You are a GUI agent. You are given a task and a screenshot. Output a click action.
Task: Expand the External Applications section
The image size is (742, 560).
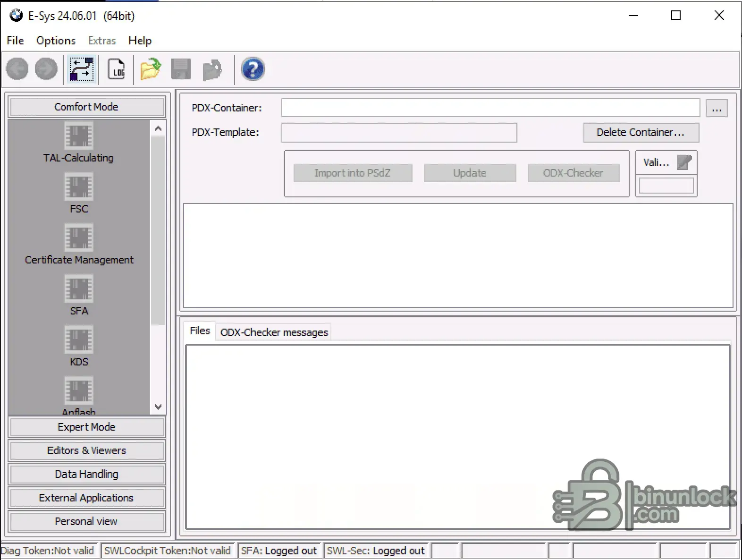pos(87,498)
